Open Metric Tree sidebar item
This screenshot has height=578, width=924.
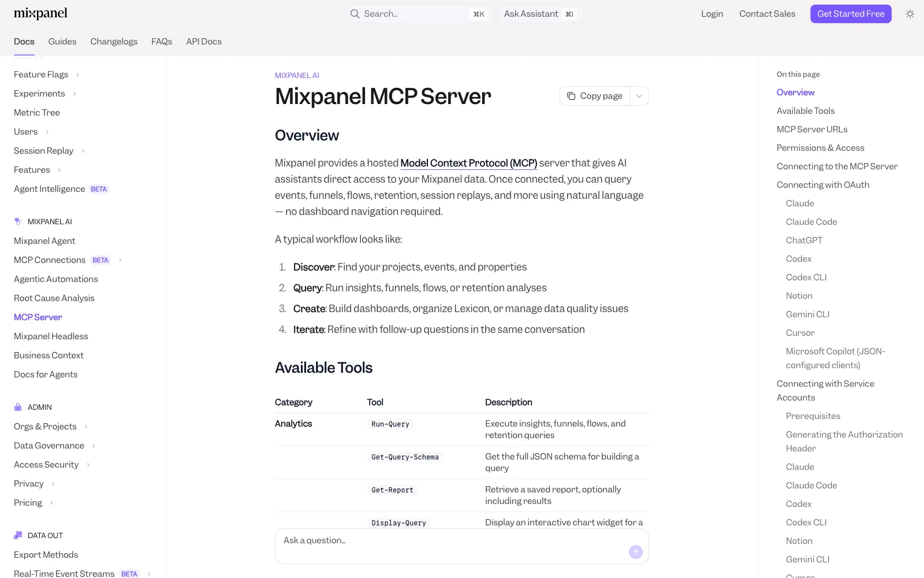point(37,113)
